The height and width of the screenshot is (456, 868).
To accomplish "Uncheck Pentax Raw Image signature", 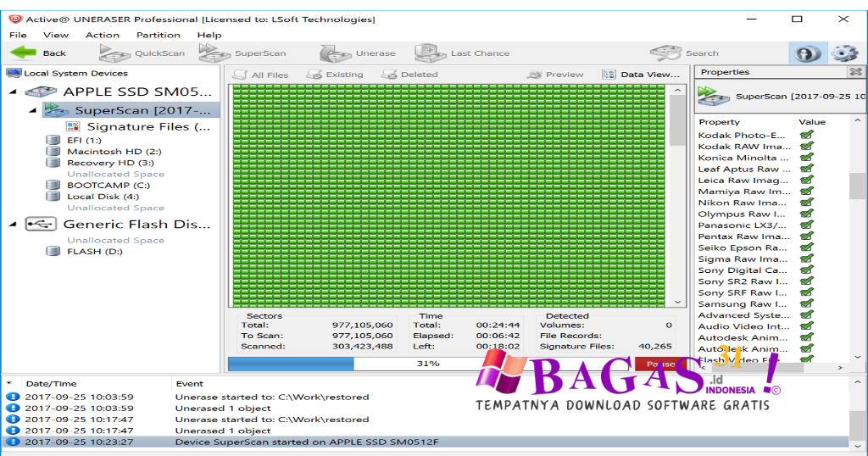I will tap(807, 236).
